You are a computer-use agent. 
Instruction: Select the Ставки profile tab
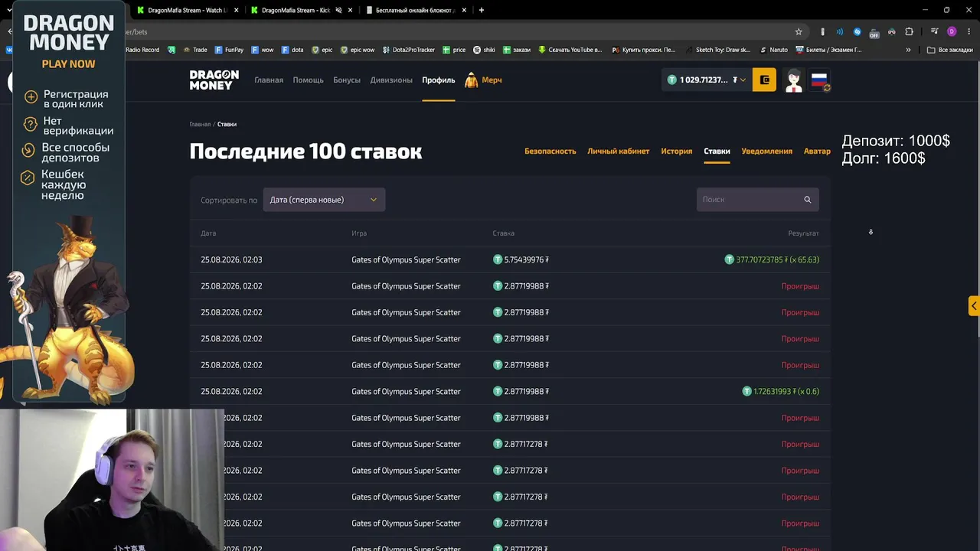717,152
